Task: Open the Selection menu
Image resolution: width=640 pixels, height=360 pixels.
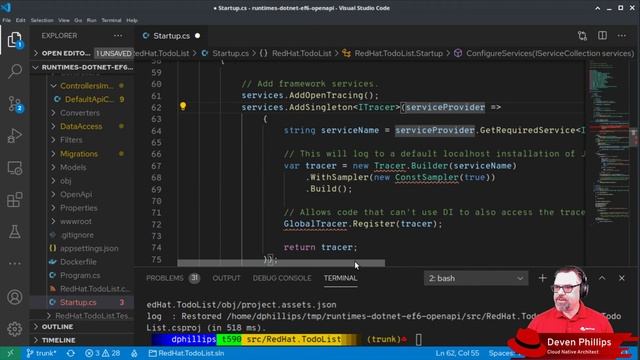Action: (x=42, y=20)
